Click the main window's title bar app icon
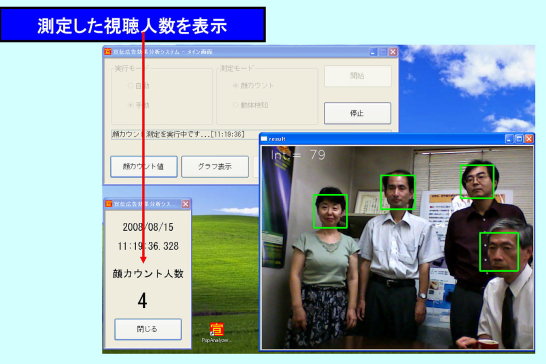546x364 pixels. (x=108, y=52)
